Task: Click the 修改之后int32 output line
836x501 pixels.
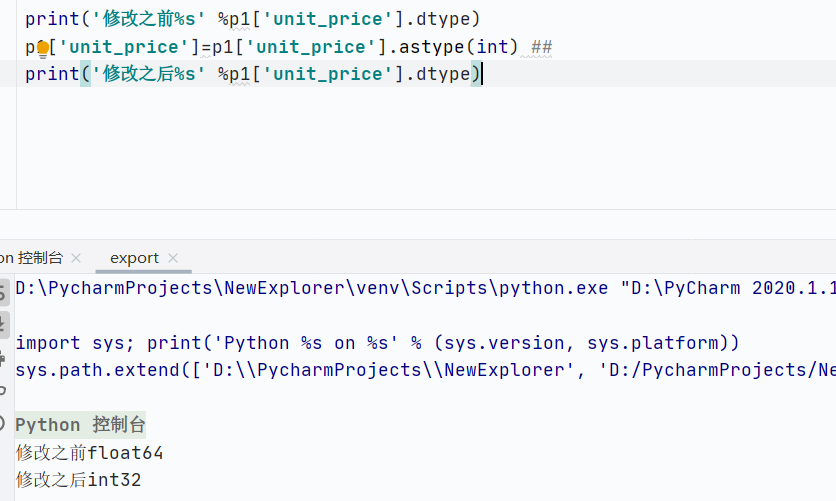Action: (x=78, y=480)
